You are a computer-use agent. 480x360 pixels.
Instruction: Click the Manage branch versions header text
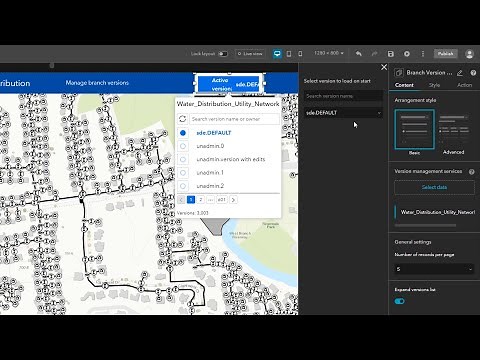(x=97, y=83)
